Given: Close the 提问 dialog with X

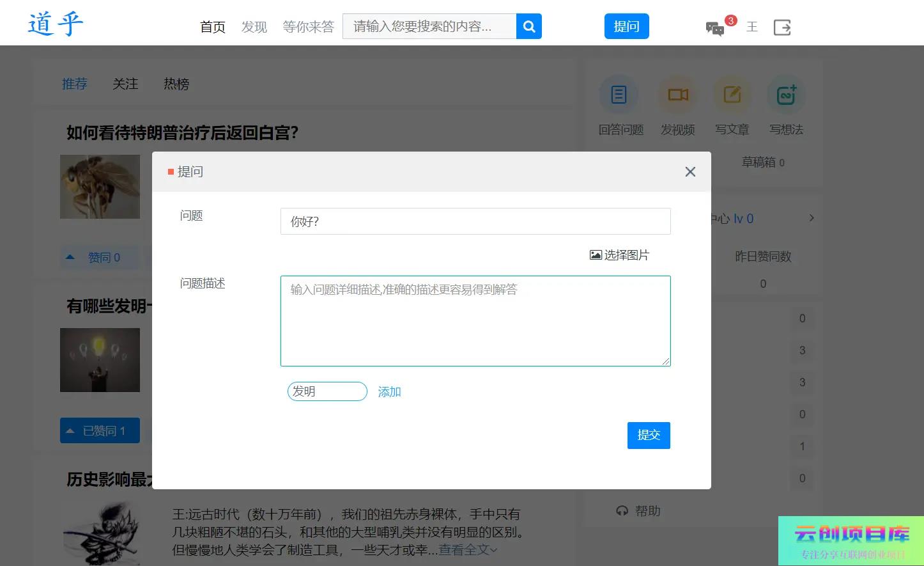Looking at the screenshot, I should pyautogui.click(x=690, y=172).
